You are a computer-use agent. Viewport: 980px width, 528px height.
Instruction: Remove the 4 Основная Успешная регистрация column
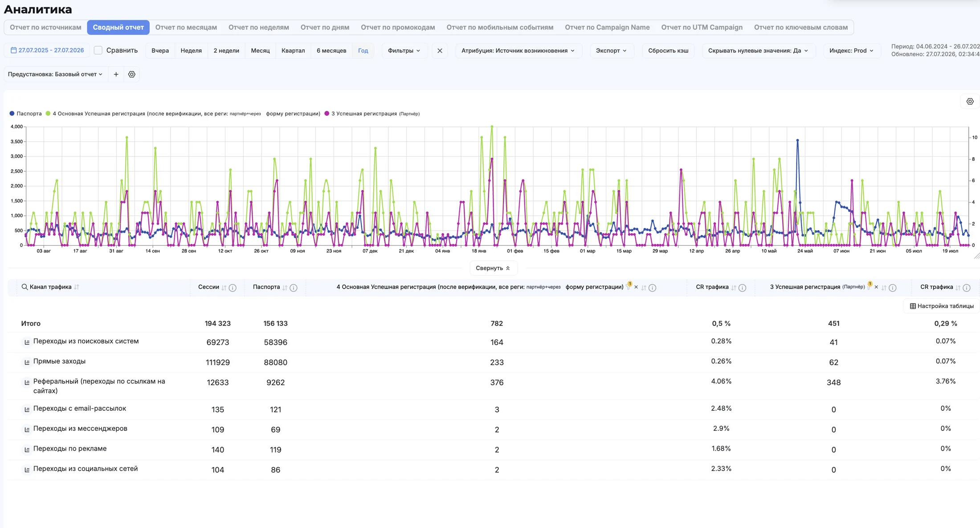pos(636,287)
